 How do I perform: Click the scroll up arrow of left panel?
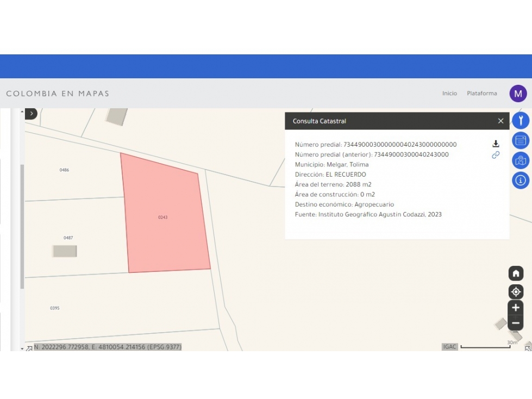coord(22,111)
